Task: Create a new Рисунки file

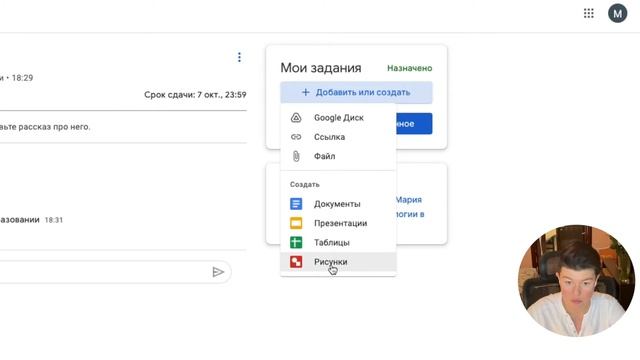Action: point(338,262)
